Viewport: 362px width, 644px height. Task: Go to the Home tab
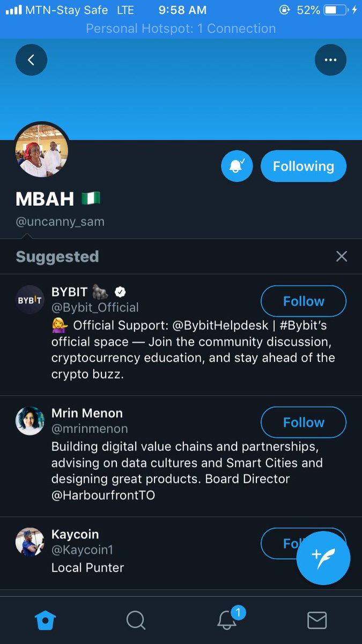click(x=45, y=620)
